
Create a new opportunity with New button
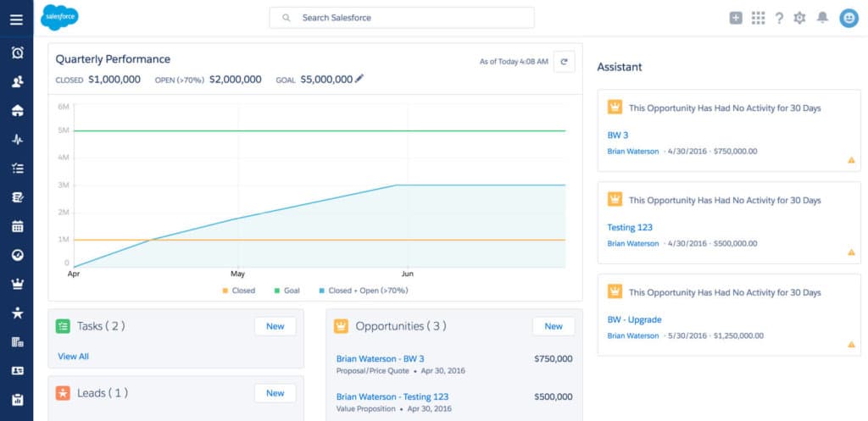tap(554, 326)
